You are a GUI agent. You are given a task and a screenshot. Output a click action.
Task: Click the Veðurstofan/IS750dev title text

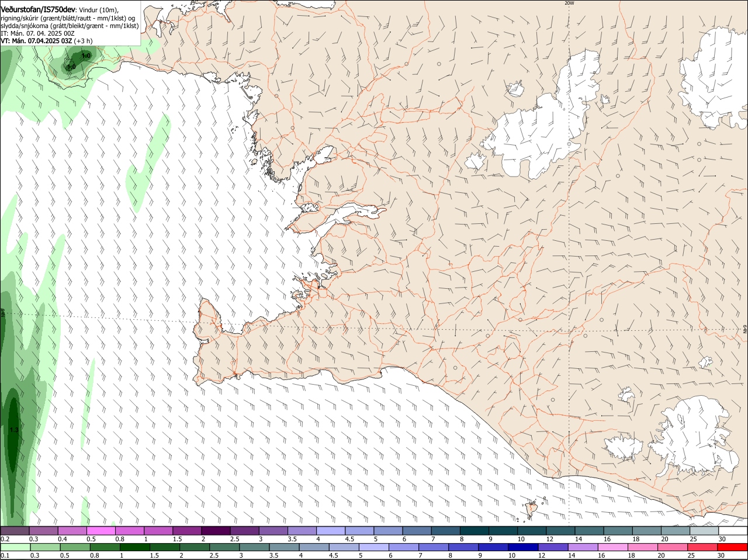38,10
